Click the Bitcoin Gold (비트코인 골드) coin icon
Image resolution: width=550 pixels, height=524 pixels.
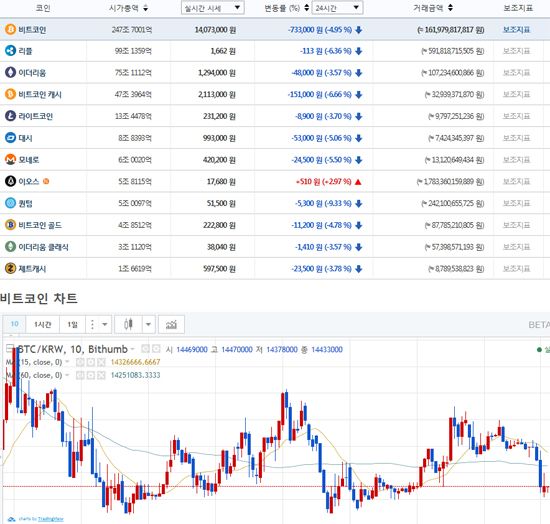(x=11, y=225)
